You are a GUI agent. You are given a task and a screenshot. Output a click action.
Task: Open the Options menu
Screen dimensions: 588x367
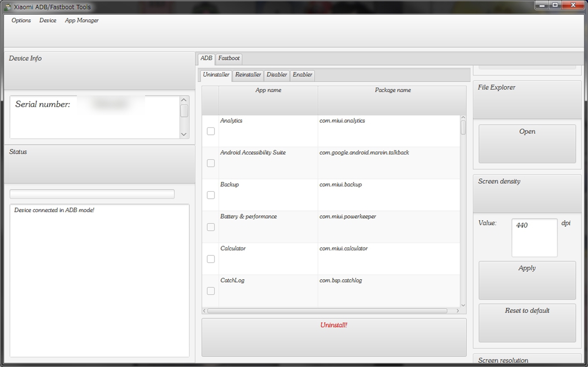[21, 20]
